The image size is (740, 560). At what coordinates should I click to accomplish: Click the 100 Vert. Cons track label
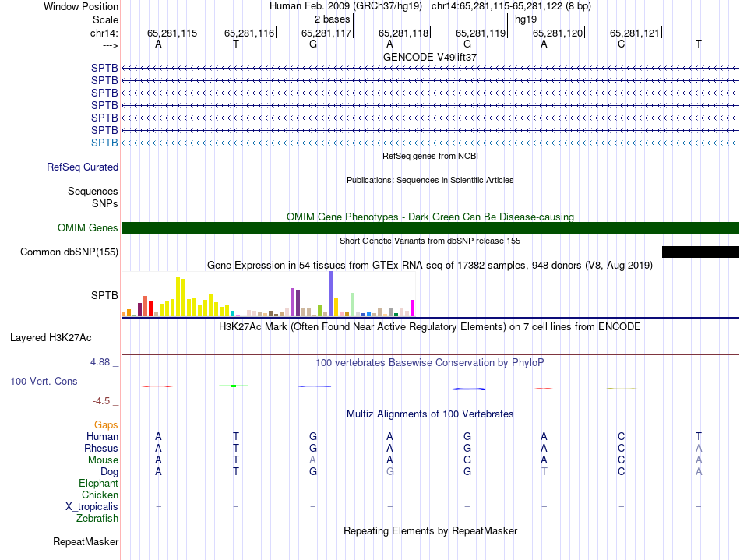44,381
